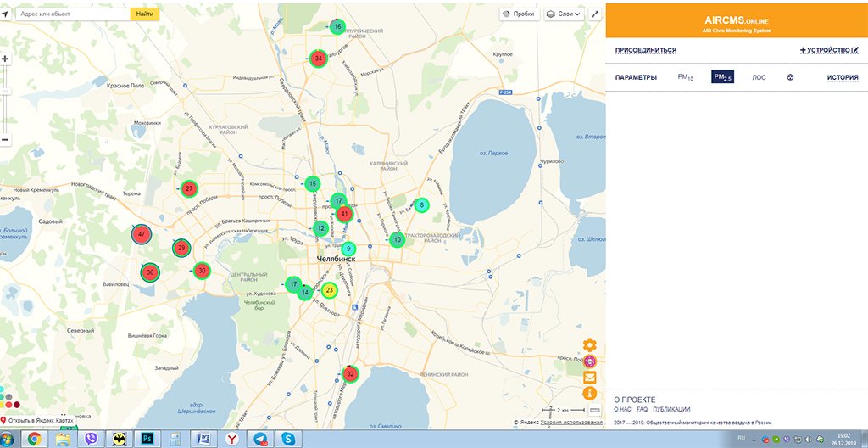
Task: Zoom in the map with plus button
Action: 5,59
